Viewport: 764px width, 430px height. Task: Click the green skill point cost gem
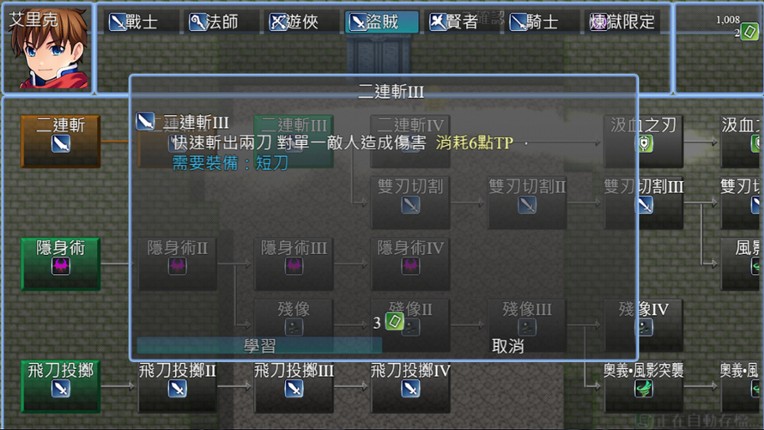394,322
